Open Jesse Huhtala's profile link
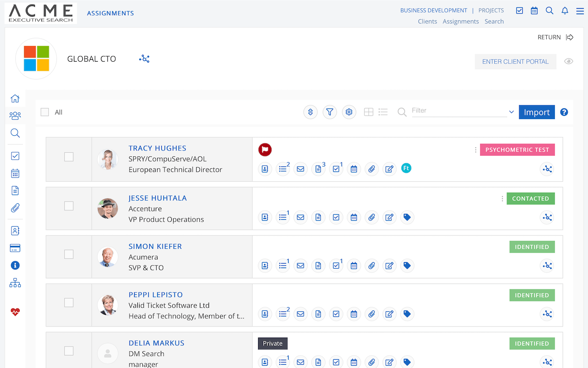 (x=158, y=198)
